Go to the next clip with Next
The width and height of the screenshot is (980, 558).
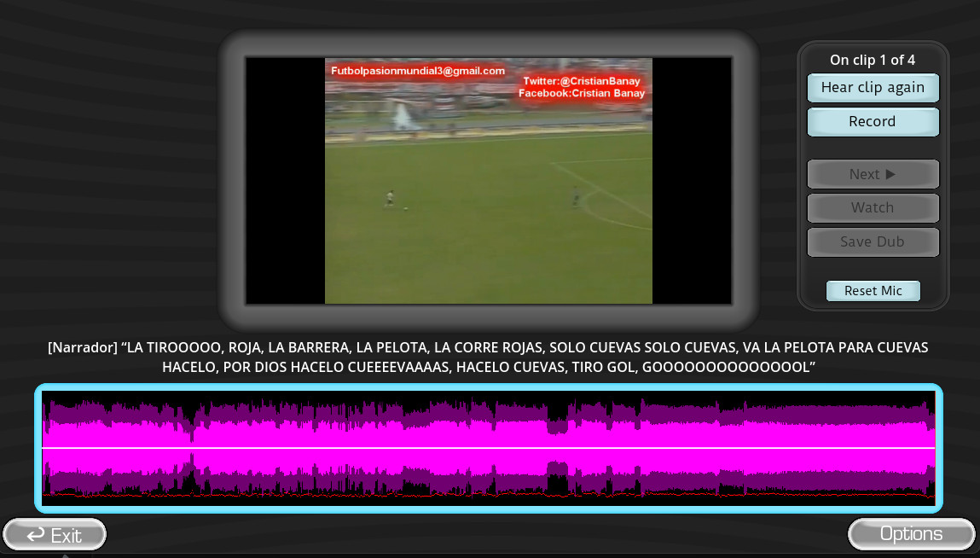873,174
